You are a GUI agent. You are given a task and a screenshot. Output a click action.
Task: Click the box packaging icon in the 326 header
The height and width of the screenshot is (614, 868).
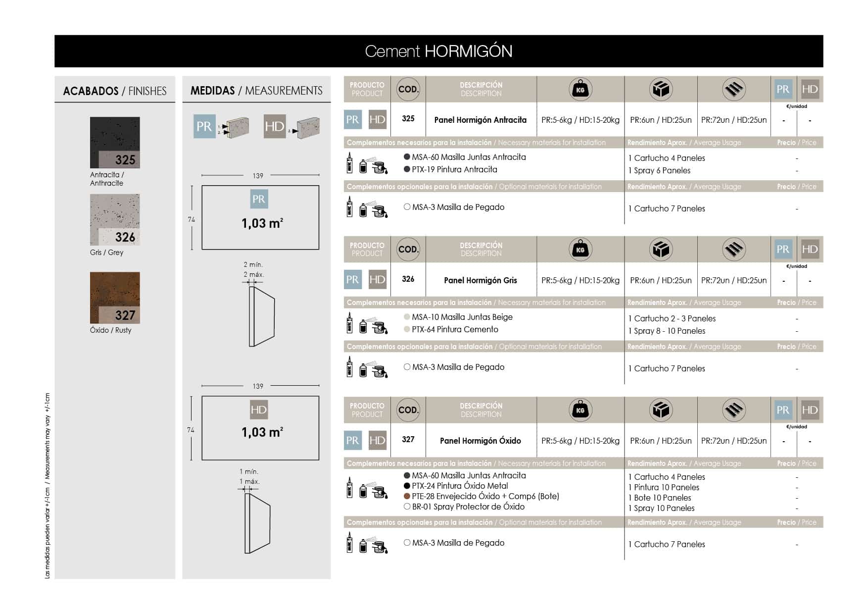coord(661,250)
